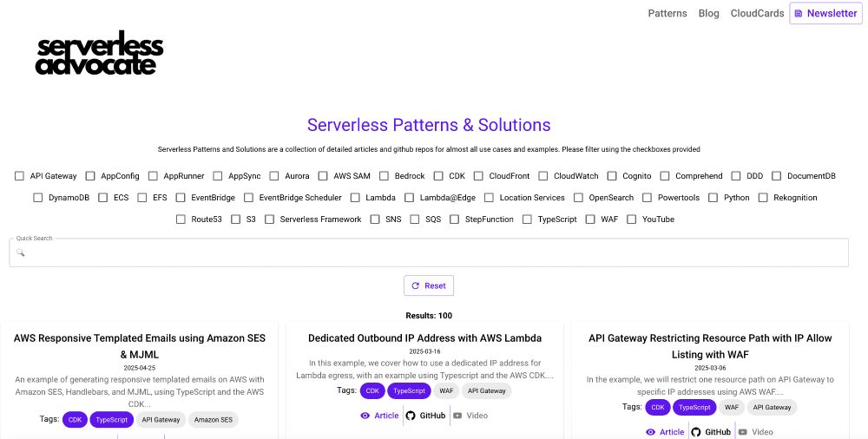The width and height of the screenshot is (868, 439).
Task: Check the API Gateway filter checkbox
Action: click(19, 175)
